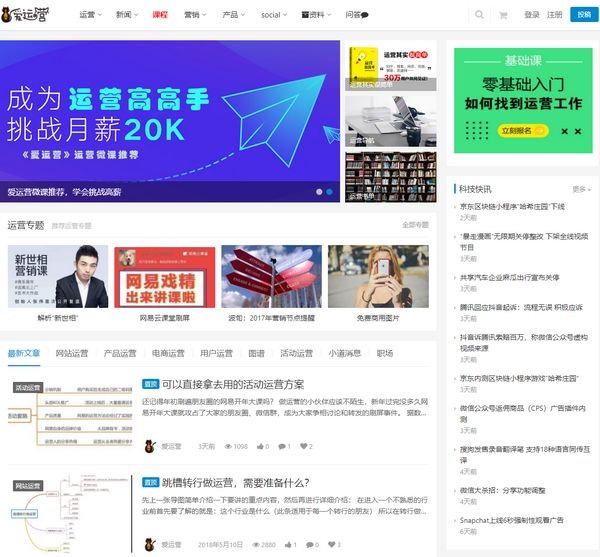Open news 京东区块链小程序"哈希庄园"下线
The image size is (600, 557).
(x=512, y=207)
